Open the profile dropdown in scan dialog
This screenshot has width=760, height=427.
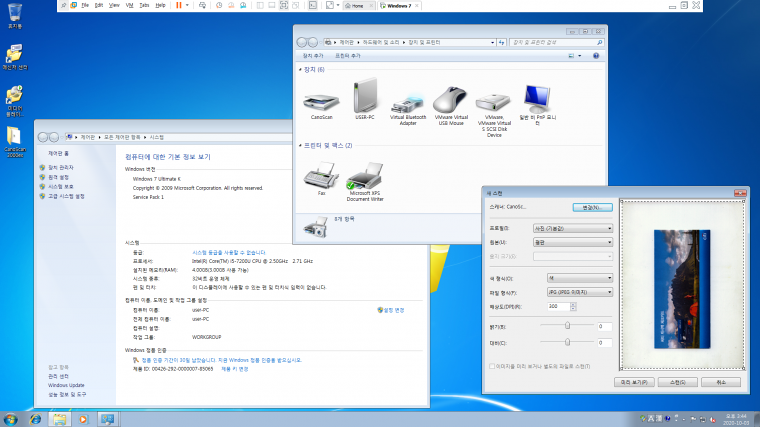tap(573, 228)
